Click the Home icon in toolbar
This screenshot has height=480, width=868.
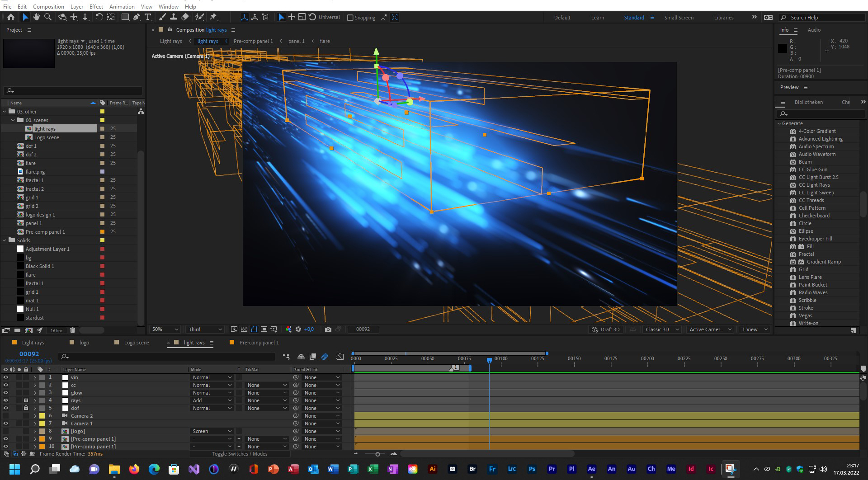pyautogui.click(x=10, y=17)
